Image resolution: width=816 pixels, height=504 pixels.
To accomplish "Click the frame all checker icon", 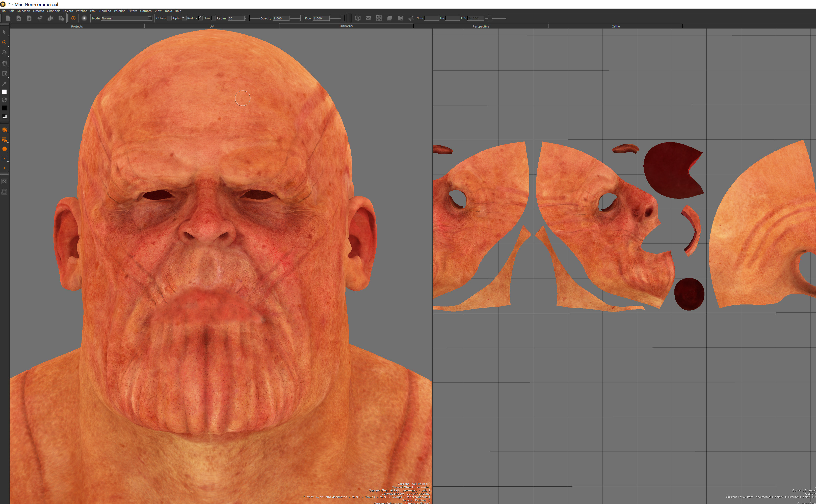I will [x=379, y=18].
